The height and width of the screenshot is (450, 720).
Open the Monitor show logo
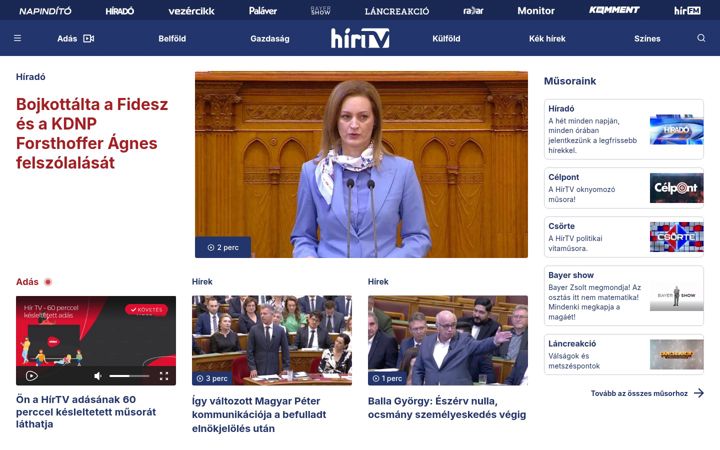coord(536,11)
